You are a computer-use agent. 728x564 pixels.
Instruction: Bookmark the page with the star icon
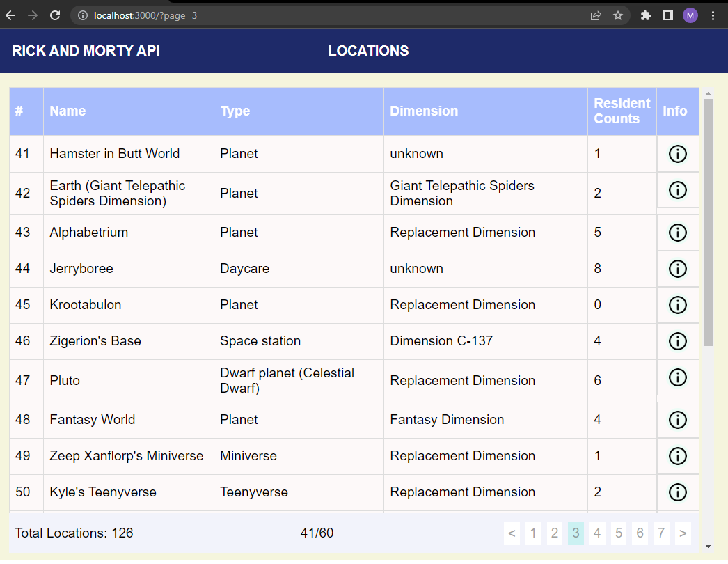click(619, 15)
